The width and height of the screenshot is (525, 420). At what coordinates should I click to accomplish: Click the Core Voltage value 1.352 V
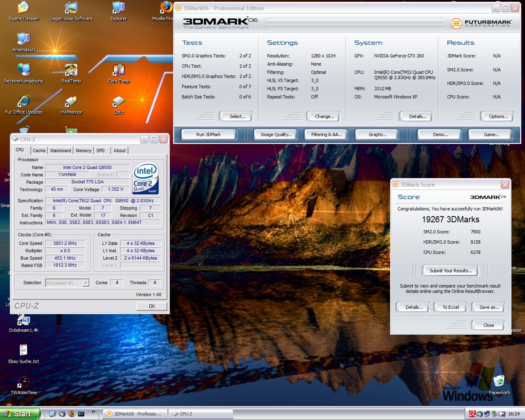coord(116,189)
